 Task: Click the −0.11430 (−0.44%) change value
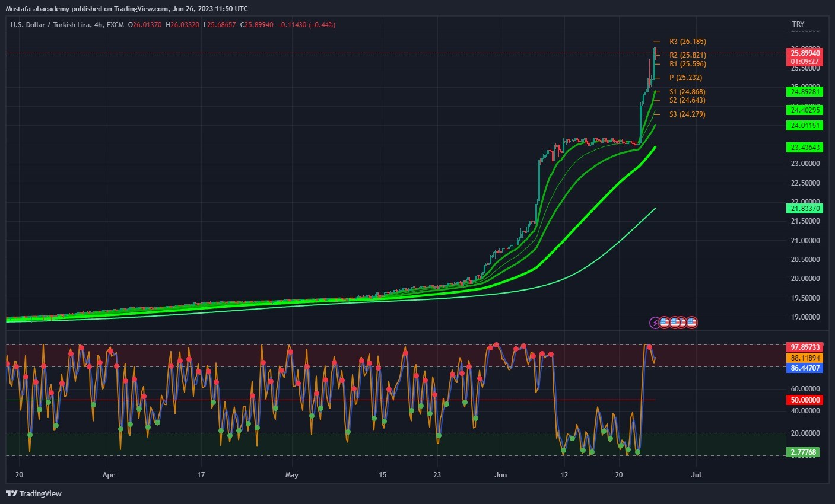coord(307,25)
